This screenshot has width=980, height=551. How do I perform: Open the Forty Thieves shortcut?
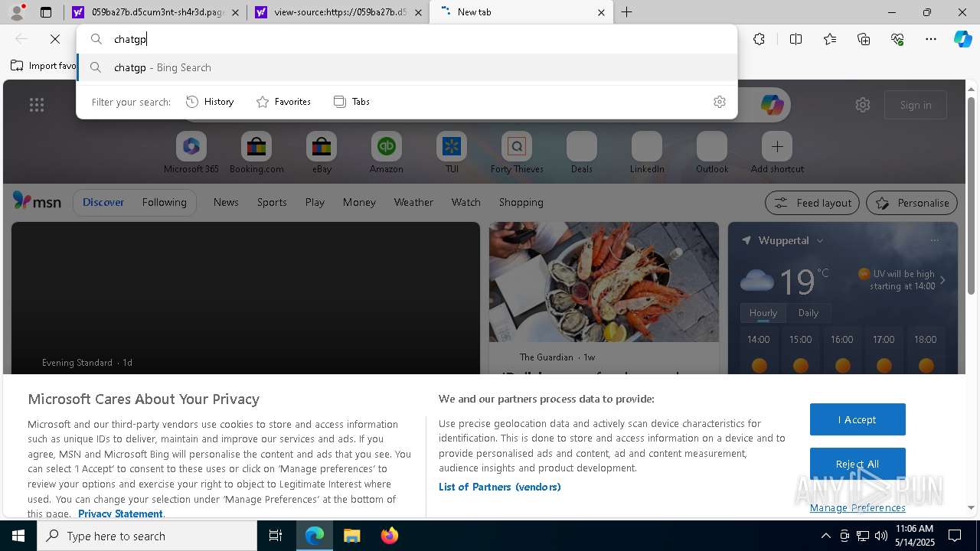pyautogui.click(x=517, y=153)
